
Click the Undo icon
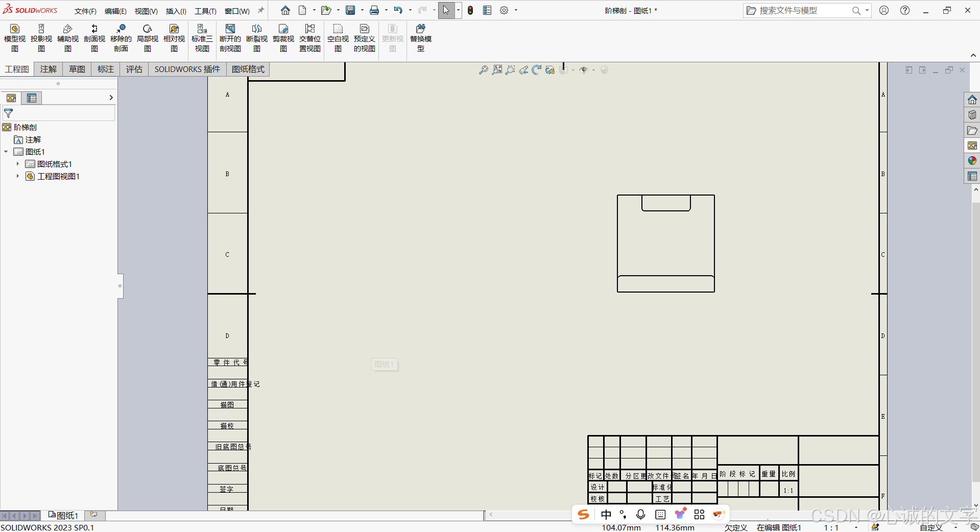(x=398, y=10)
